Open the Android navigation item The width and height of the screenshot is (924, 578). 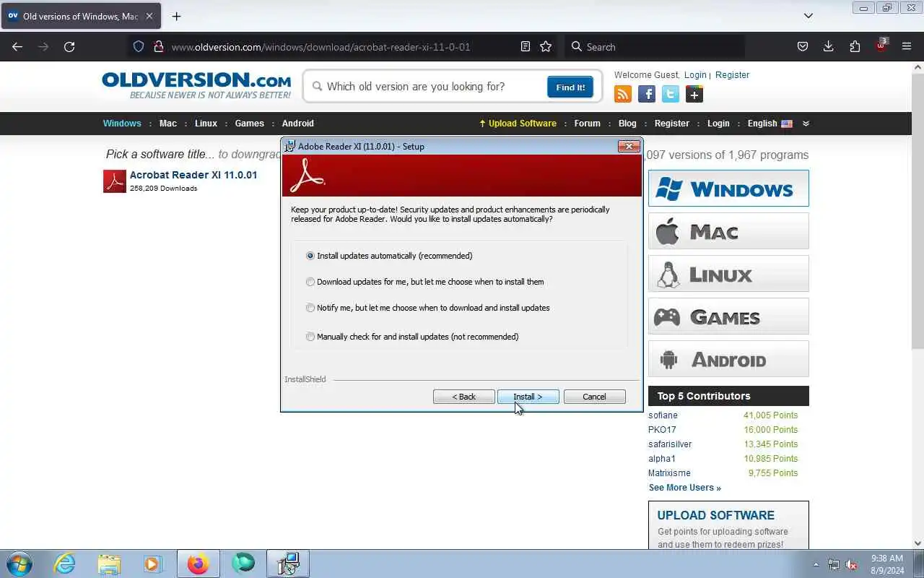(x=298, y=124)
